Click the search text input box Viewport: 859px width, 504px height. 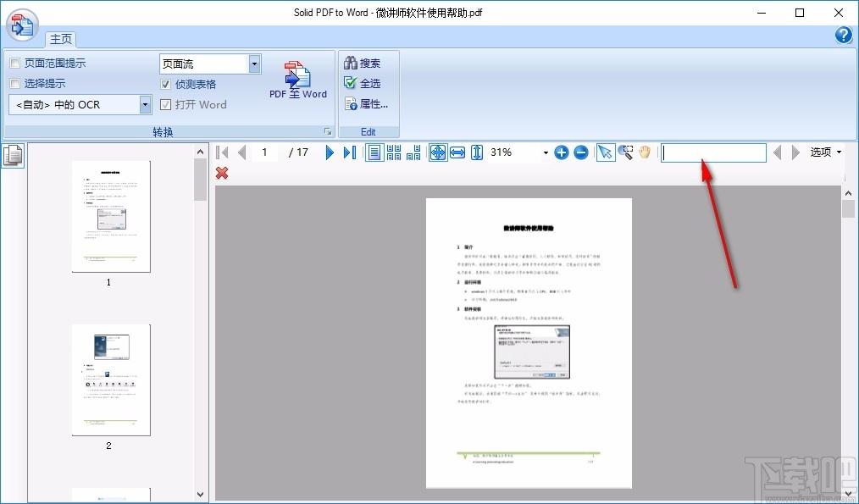tap(713, 152)
